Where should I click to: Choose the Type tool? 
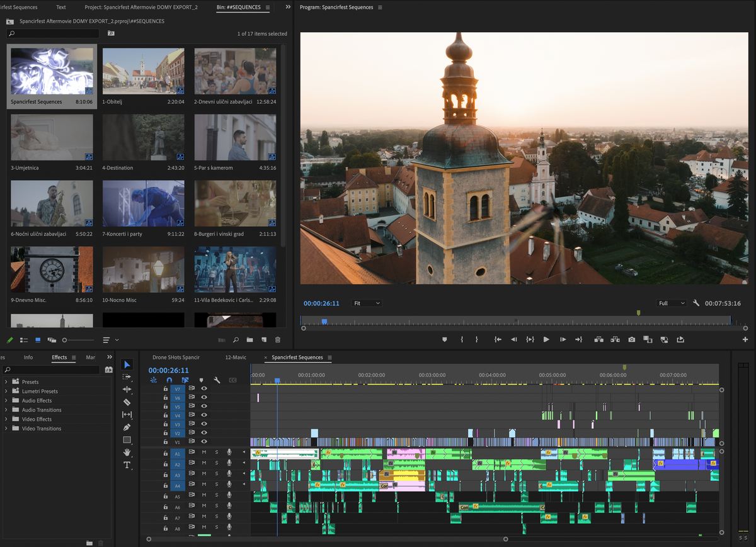[127, 465]
